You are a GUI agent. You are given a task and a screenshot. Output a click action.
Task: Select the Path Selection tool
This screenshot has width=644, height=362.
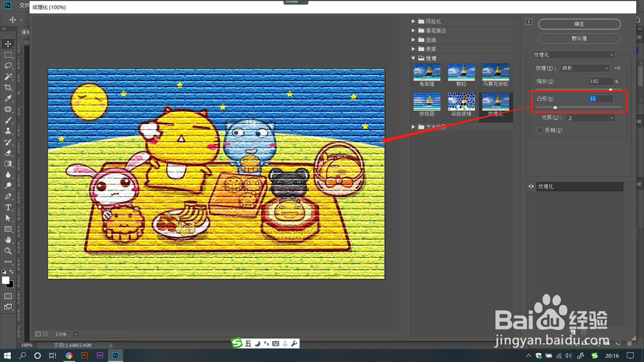tap(8, 218)
